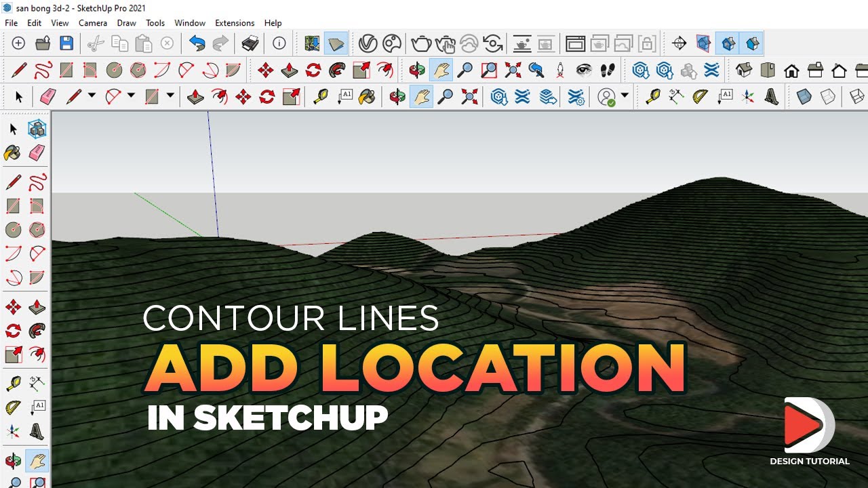Open the Extensions menu

pos(235,22)
